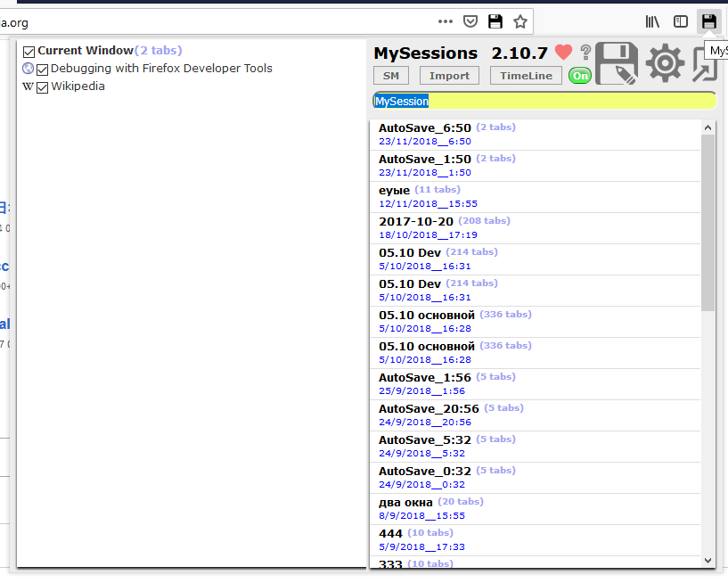Click the MySession name input field

pos(544,101)
